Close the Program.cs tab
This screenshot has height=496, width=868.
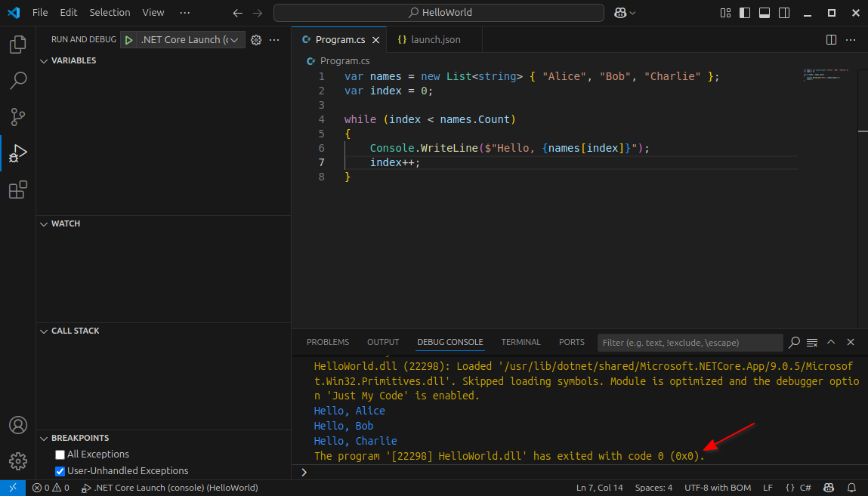coord(376,40)
